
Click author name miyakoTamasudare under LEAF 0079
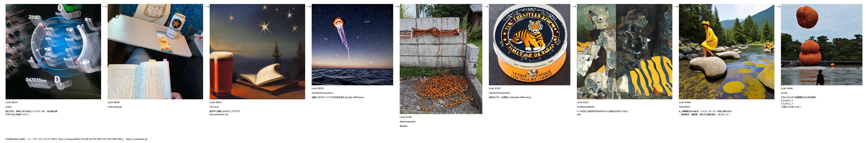click(x=322, y=93)
